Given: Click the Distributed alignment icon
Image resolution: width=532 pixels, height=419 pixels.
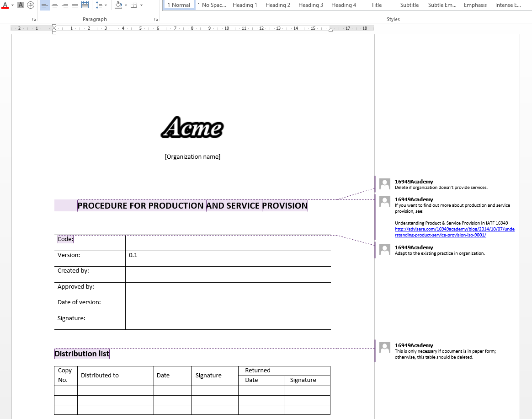Looking at the screenshot, I should [x=85, y=5].
